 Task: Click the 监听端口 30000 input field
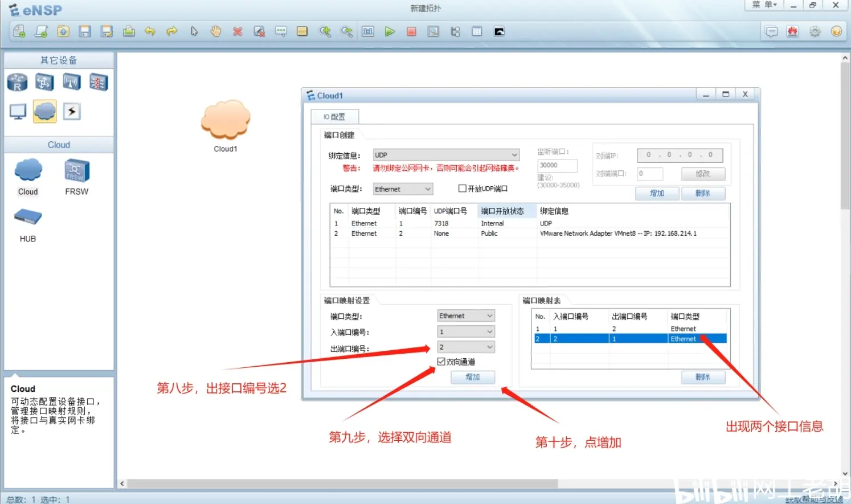pos(557,165)
